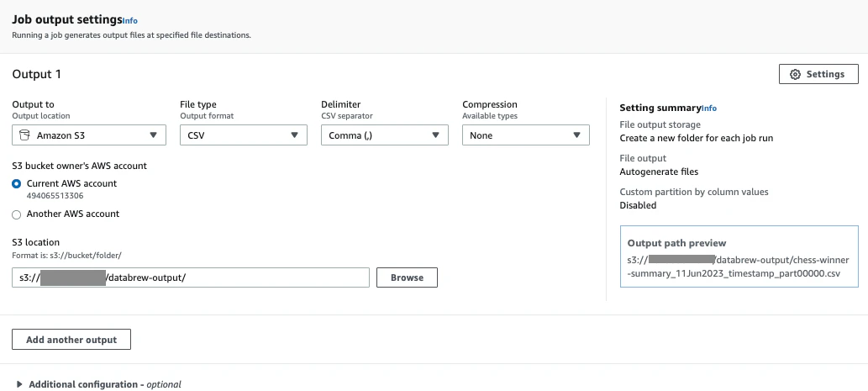Select the Current AWS account radio button
868x391 pixels.
[17, 184]
